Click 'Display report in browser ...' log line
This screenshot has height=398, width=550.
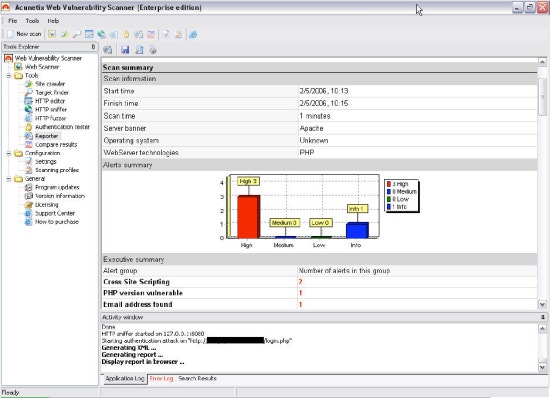143,362
